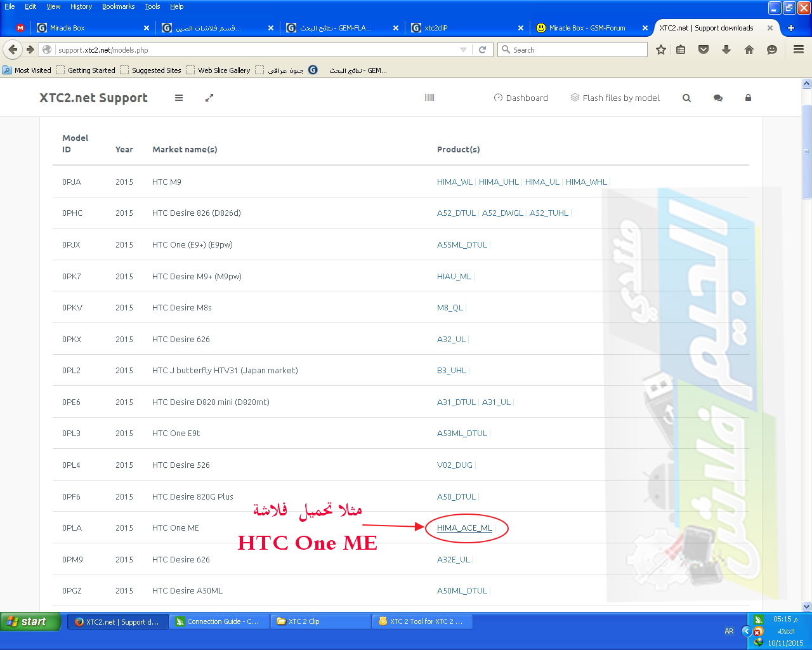
Task: Open the B3_UHL product link
Action: coord(452,371)
